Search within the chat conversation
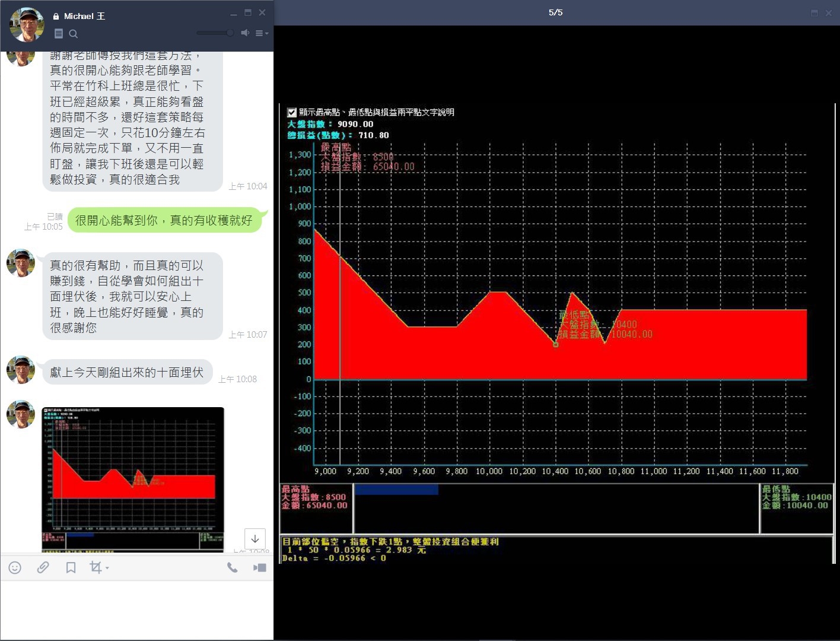 [74, 34]
